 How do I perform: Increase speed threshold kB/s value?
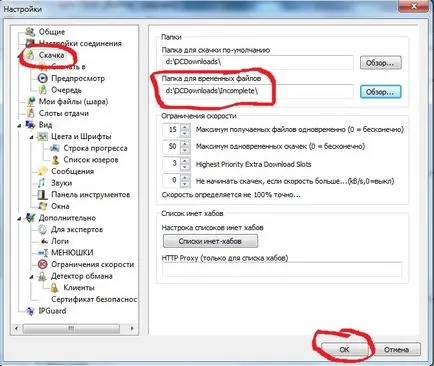185,178
